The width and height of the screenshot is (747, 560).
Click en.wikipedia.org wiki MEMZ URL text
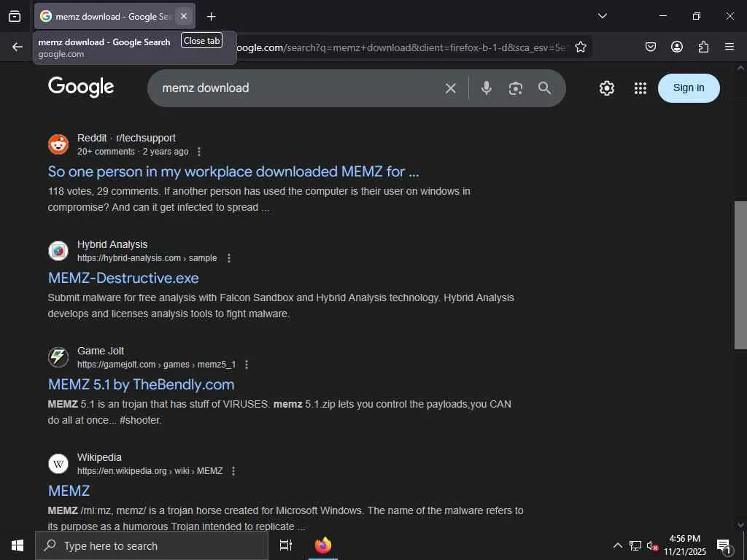(150, 471)
